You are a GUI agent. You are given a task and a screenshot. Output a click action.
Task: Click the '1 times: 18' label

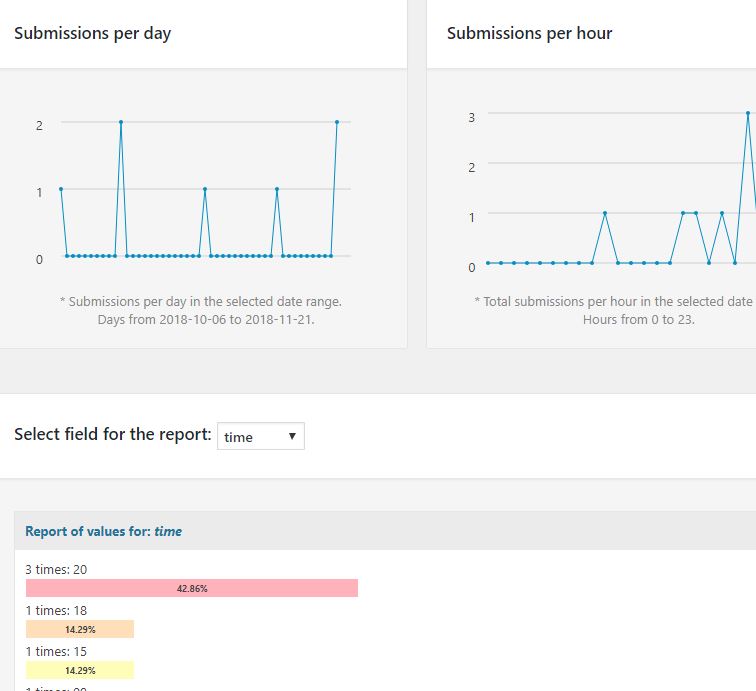[x=56, y=610]
